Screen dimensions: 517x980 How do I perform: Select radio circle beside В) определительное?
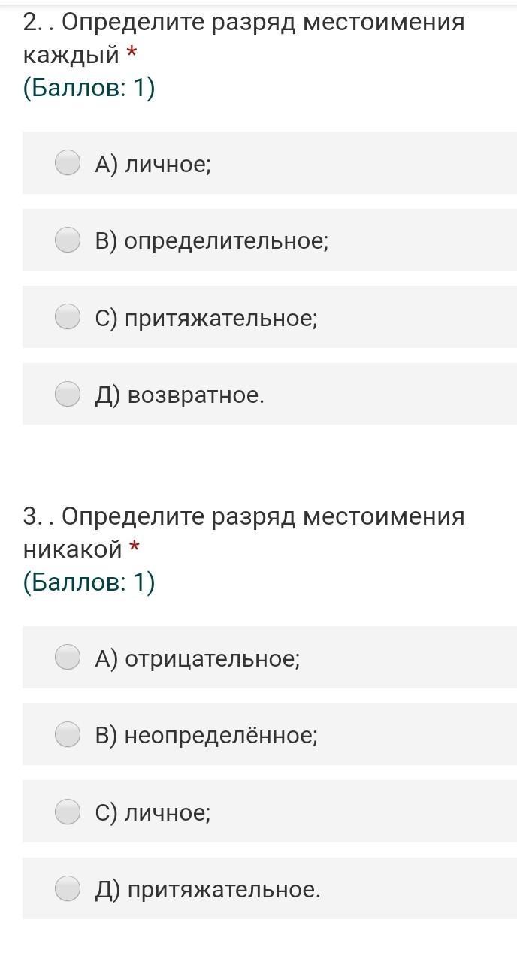click(68, 240)
